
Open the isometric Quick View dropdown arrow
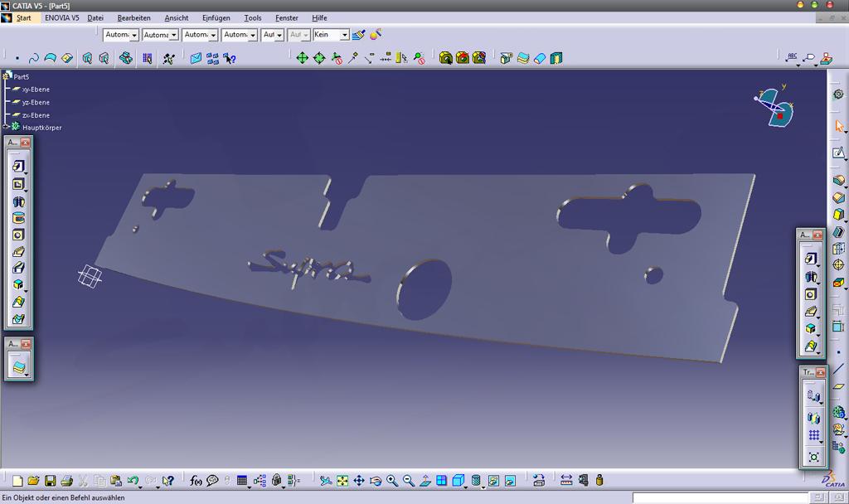pos(465,486)
